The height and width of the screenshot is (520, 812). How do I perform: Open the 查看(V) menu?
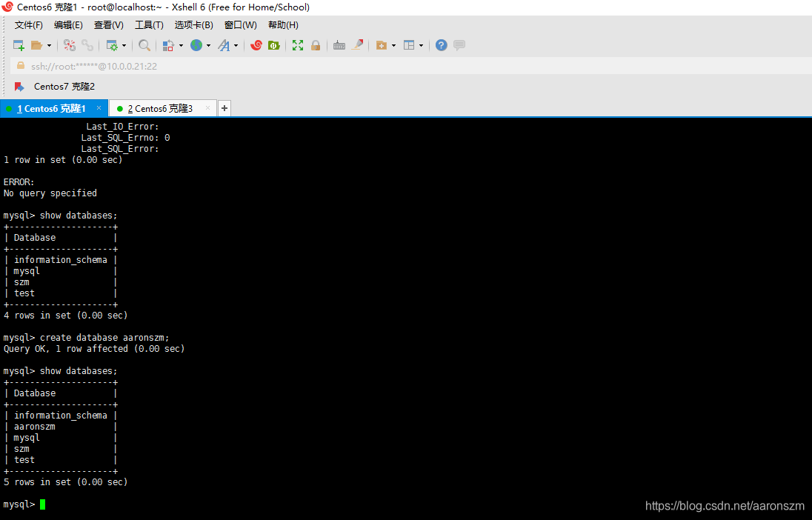109,25
